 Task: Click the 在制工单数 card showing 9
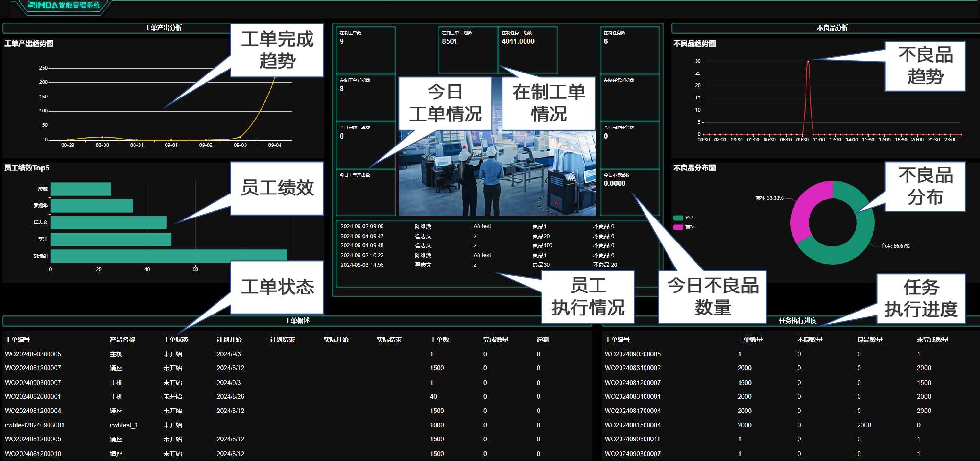365,49
